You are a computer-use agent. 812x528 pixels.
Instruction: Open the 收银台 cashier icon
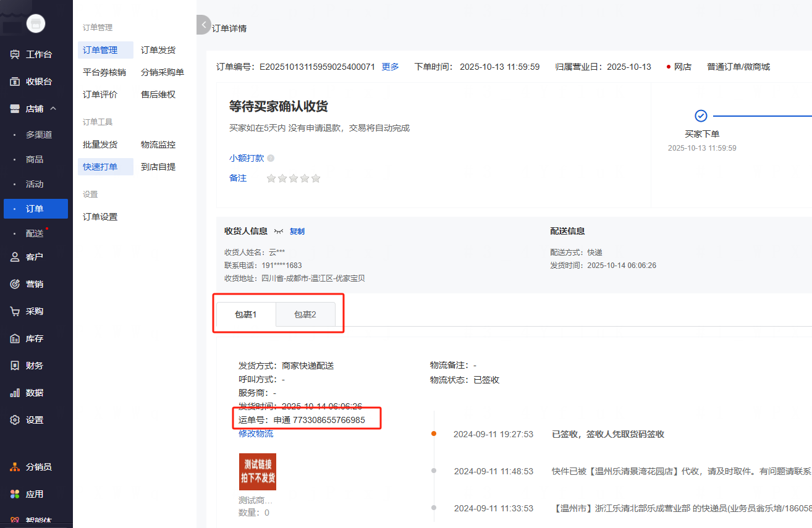coord(15,82)
